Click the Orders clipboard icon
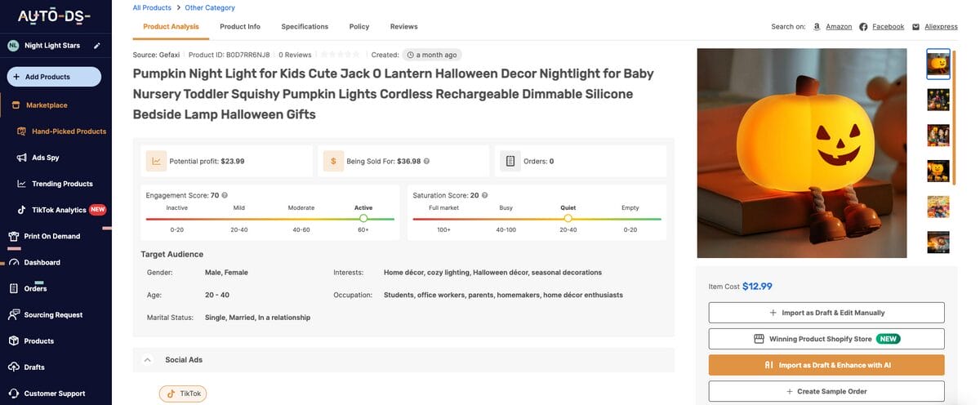Viewport: 980px width, 405px height. pyautogui.click(x=13, y=288)
